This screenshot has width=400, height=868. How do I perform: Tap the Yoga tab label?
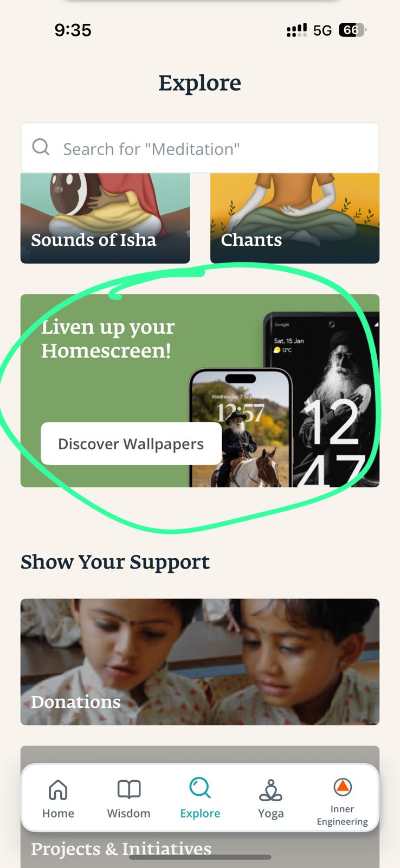(270, 814)
